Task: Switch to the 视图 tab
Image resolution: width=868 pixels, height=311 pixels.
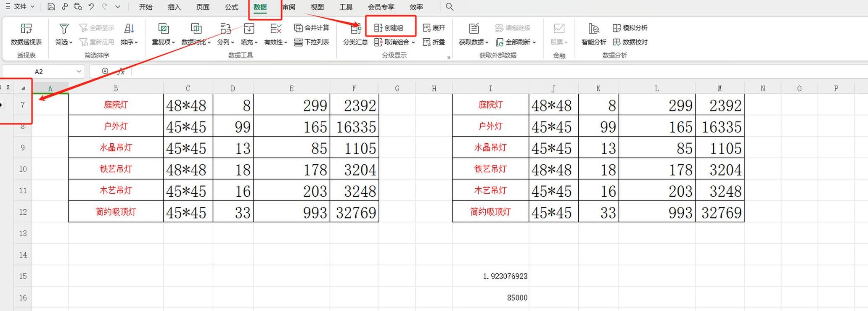Action: [317, 7]
